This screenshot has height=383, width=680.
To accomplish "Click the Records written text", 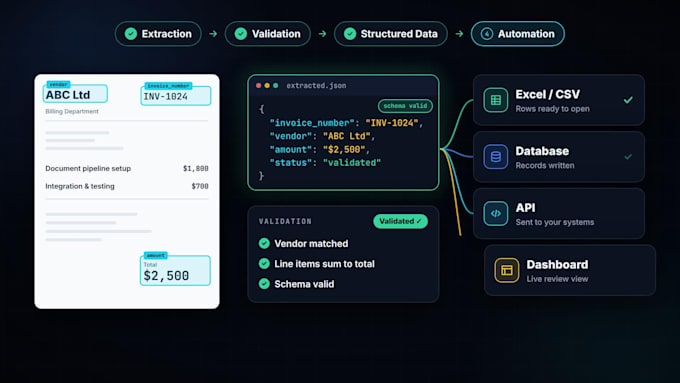I will (545, 165).
